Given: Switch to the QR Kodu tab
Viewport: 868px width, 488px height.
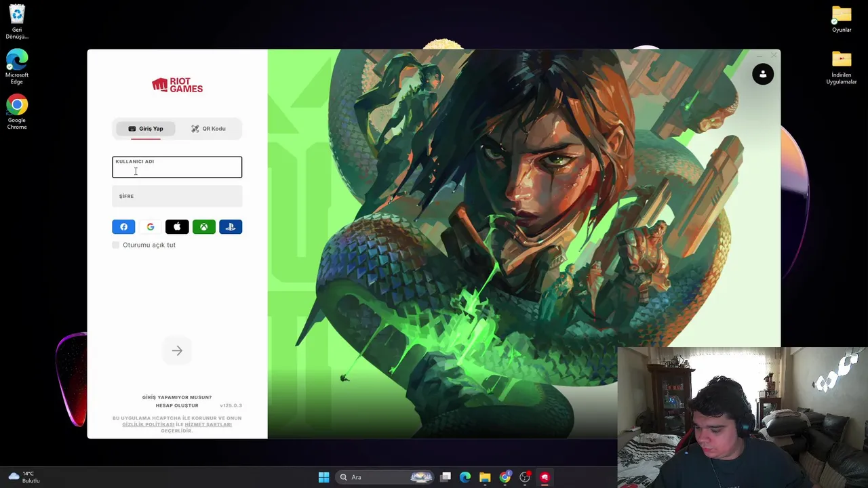Looking at the screenshot, I should (x=208, y=129).
